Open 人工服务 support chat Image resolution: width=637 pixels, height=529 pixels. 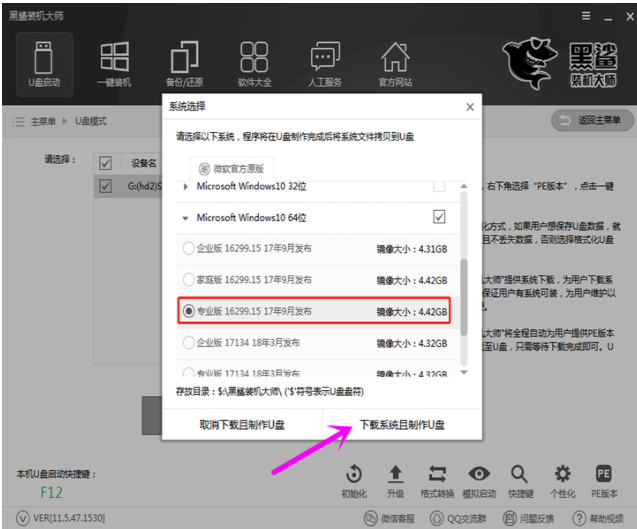tap(325, 64)
